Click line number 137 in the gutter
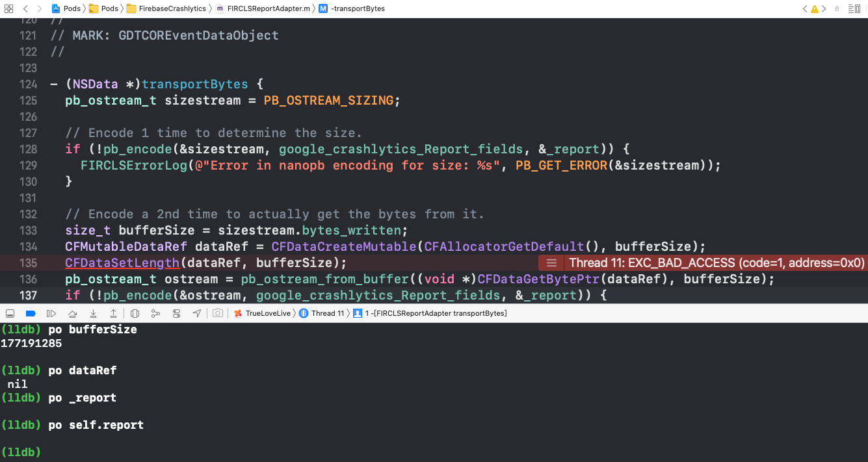This screenshot has width=868, height=462. (28, 295)
